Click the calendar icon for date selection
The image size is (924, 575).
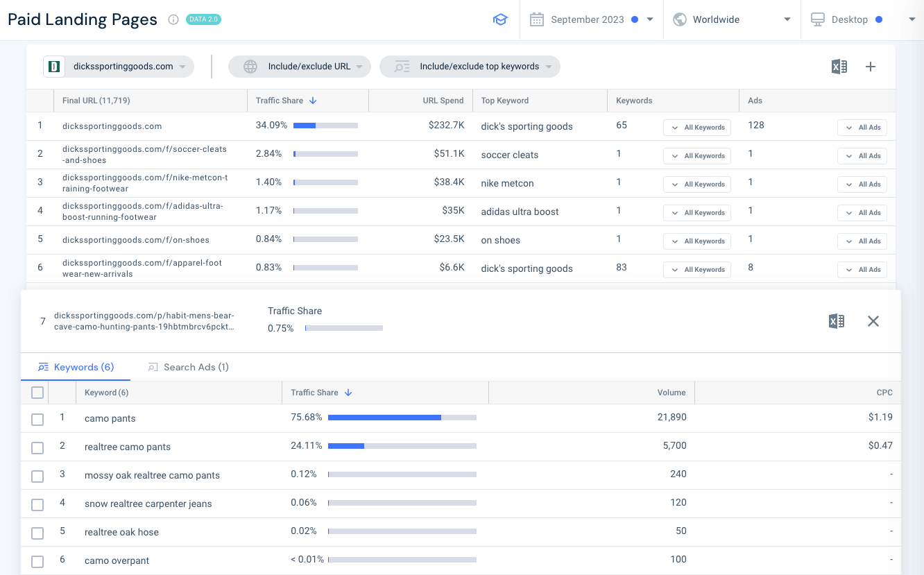[536, 19]
